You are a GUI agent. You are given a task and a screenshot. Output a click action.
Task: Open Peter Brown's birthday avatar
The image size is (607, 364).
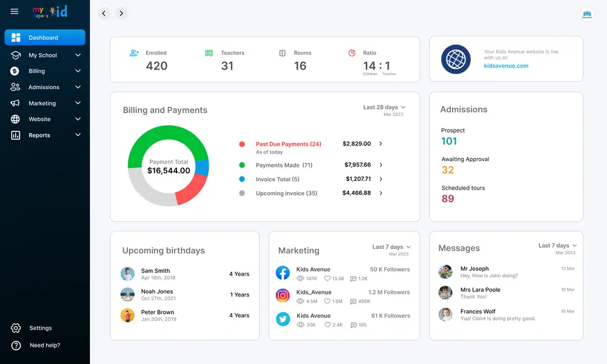127,315
